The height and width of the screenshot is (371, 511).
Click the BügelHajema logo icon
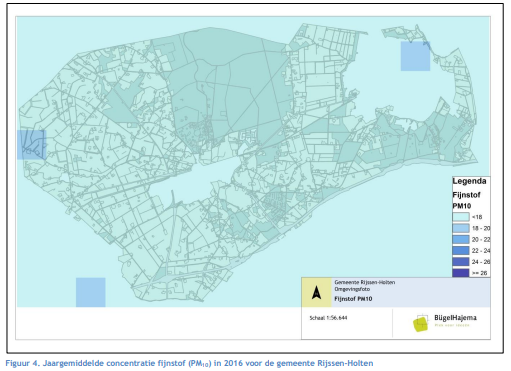421,323
